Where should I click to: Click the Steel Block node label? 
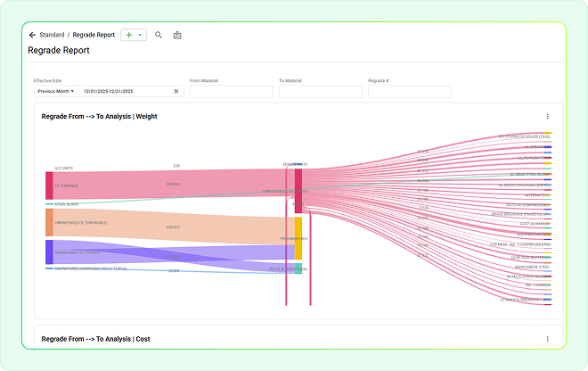67,204
